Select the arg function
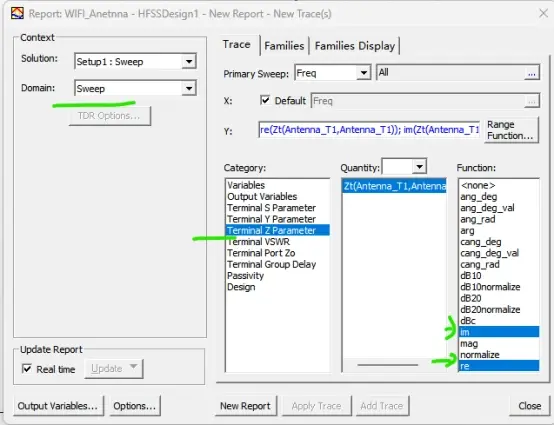The width and height of the screenshot is (554, 425). pyautogui.click(x=467, y=230)
